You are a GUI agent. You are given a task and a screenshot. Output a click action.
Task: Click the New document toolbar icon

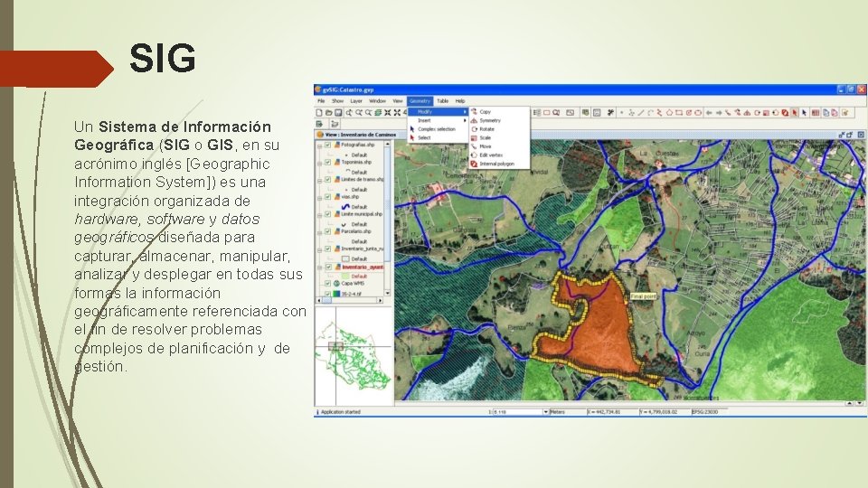319,112
